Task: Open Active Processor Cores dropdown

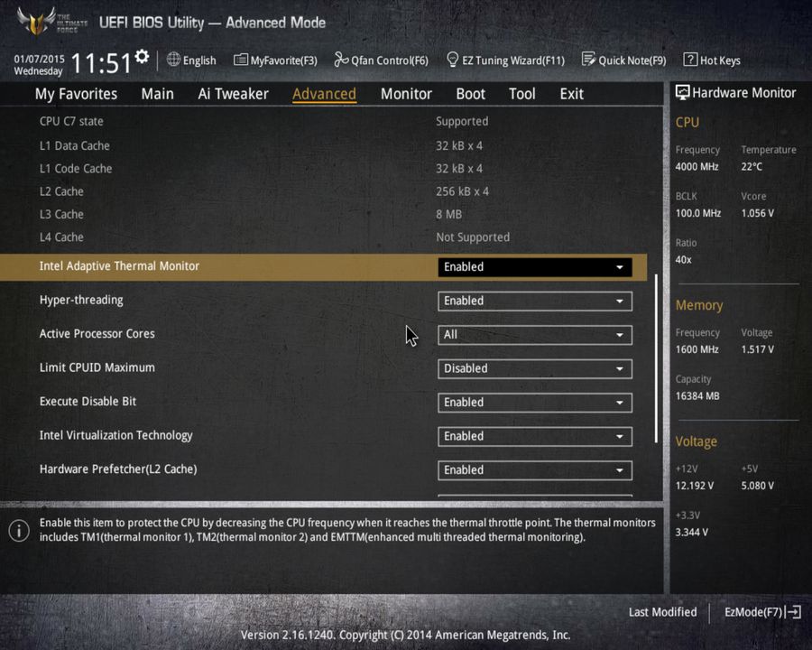Action: tap(535, 335)
